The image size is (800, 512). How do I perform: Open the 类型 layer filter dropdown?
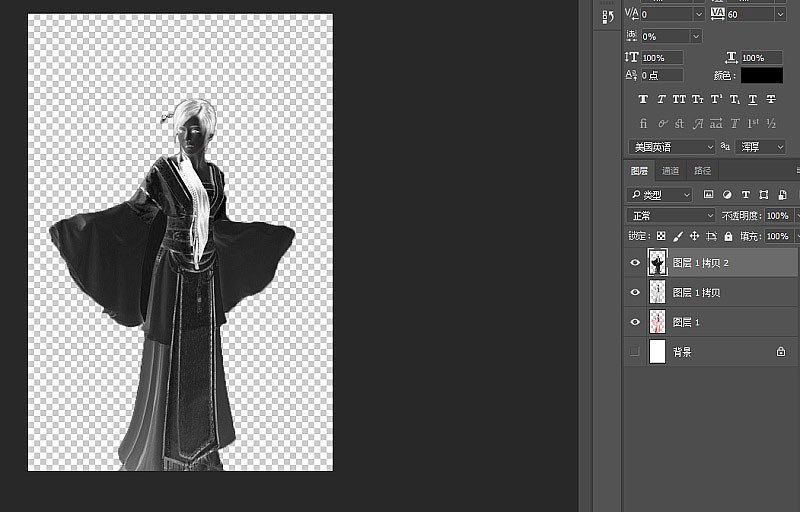(x=659, y=194)
